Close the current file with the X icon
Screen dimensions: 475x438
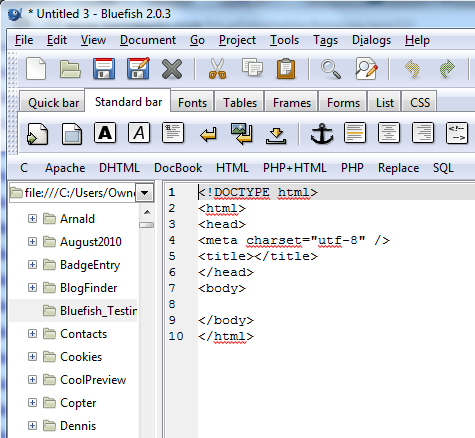click(172, 69)
